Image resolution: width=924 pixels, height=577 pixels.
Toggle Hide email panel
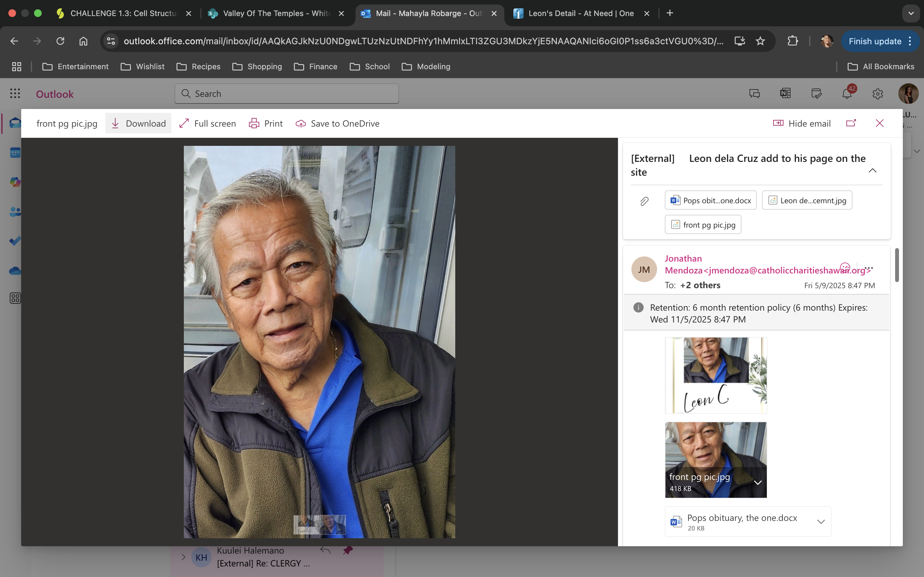pyautogui.click(x=802, y=123)
